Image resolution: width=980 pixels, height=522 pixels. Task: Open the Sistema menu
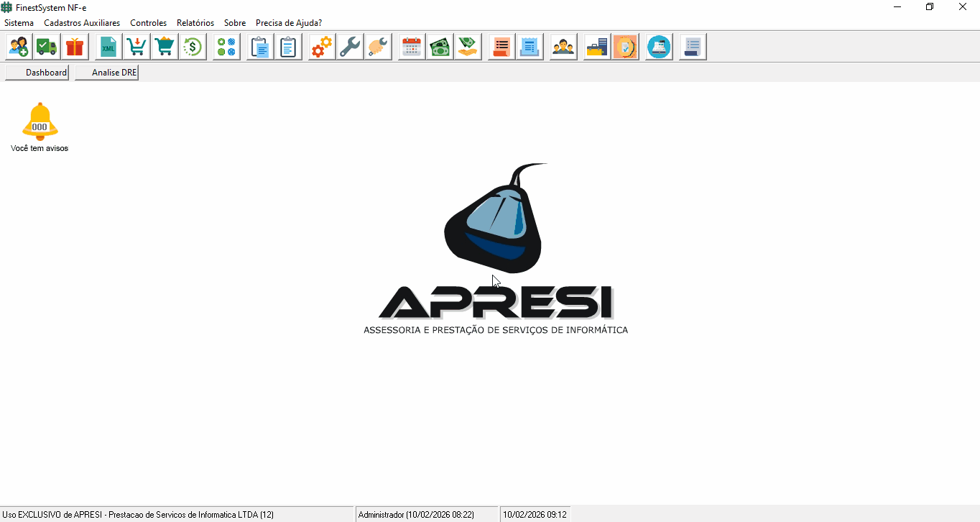19,23
